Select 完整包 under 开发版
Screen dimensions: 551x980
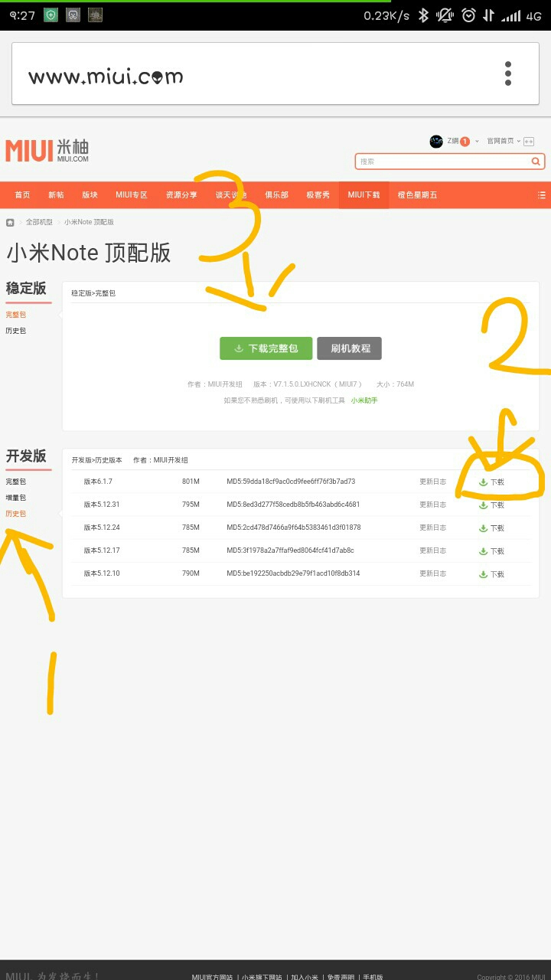pyautogui.click(x=16, y=482)
